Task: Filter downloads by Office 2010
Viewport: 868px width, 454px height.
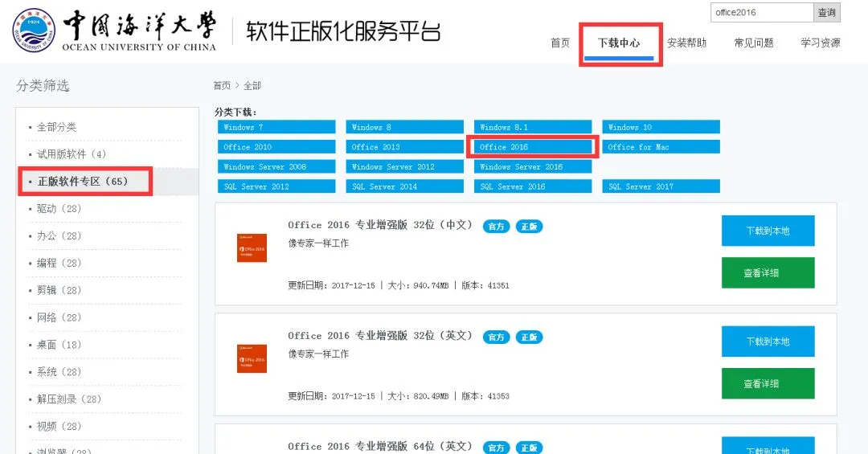Action: click(x=276, y=147)
